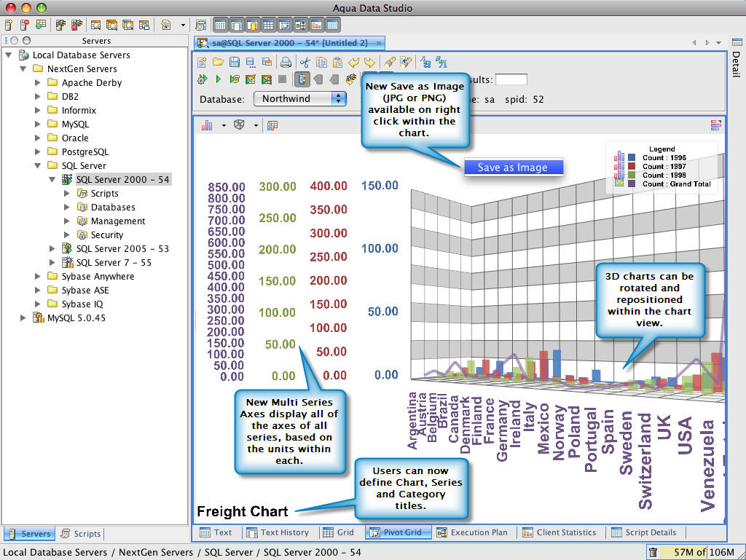The image size is (746, 560).
Task: Choose Save as Image from context menu
Action: 514,167
